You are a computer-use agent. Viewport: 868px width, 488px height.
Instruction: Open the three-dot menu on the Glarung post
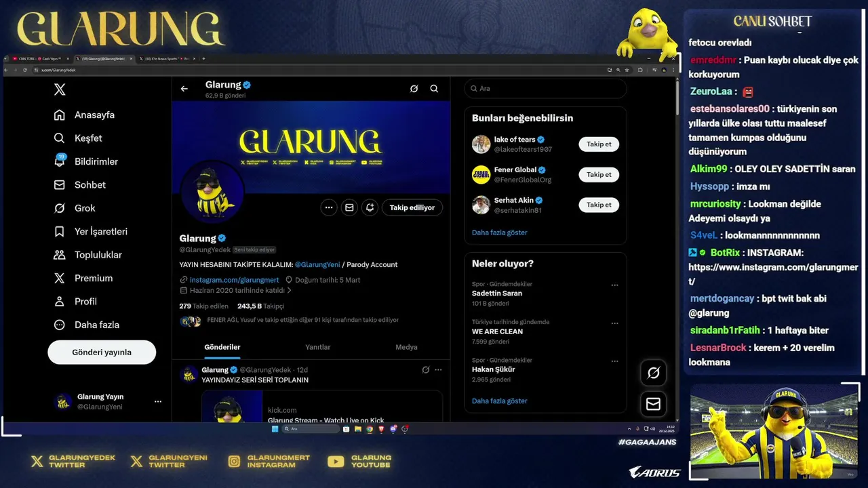(438, 369)
